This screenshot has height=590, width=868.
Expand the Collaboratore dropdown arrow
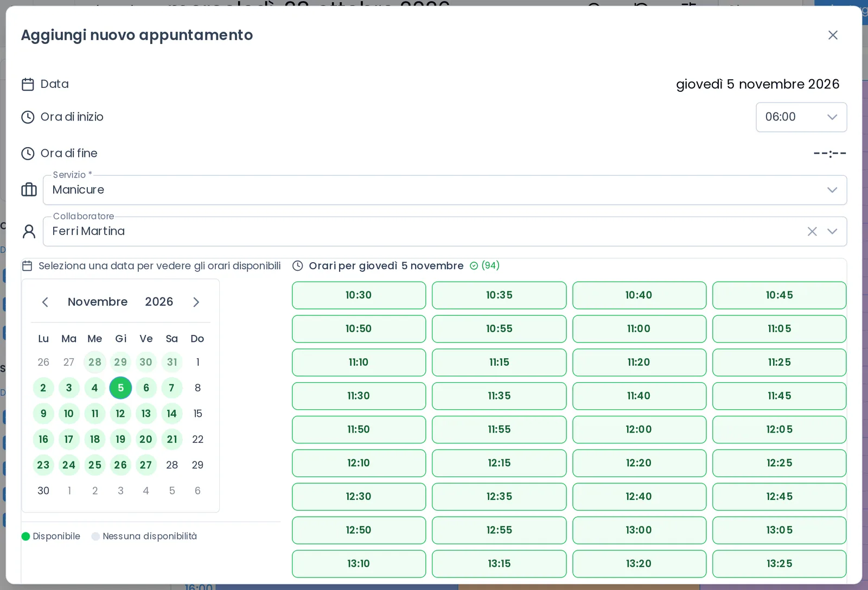pos(832,232)
